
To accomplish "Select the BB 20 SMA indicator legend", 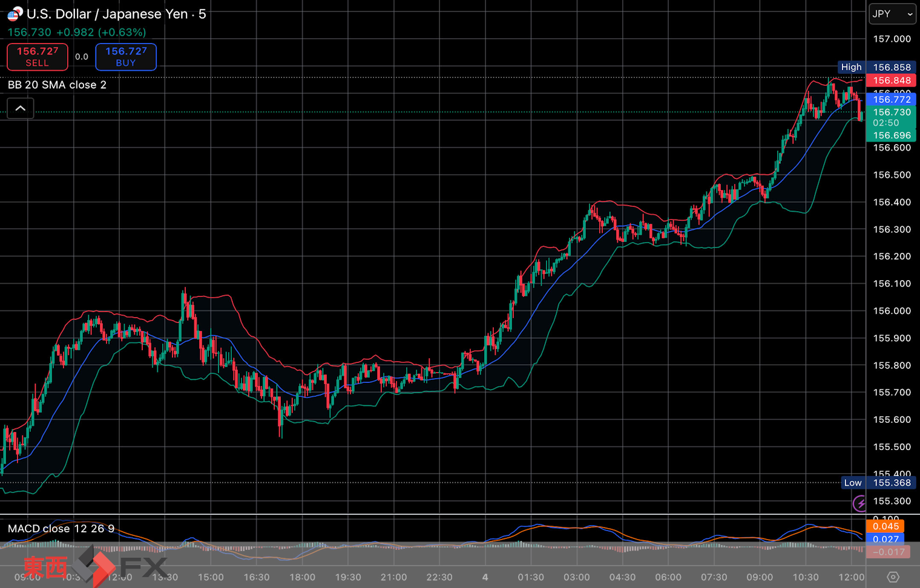I will pos(57,85).
